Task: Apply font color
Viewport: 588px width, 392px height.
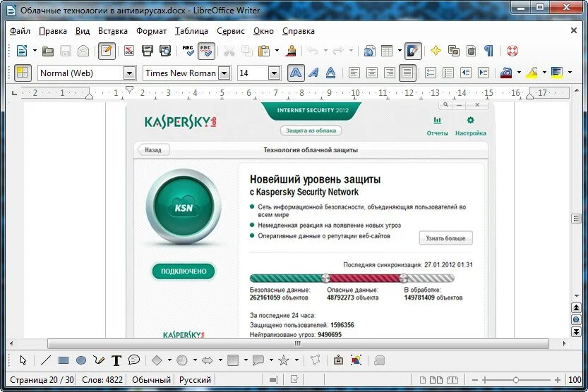Action: point(506,73)
